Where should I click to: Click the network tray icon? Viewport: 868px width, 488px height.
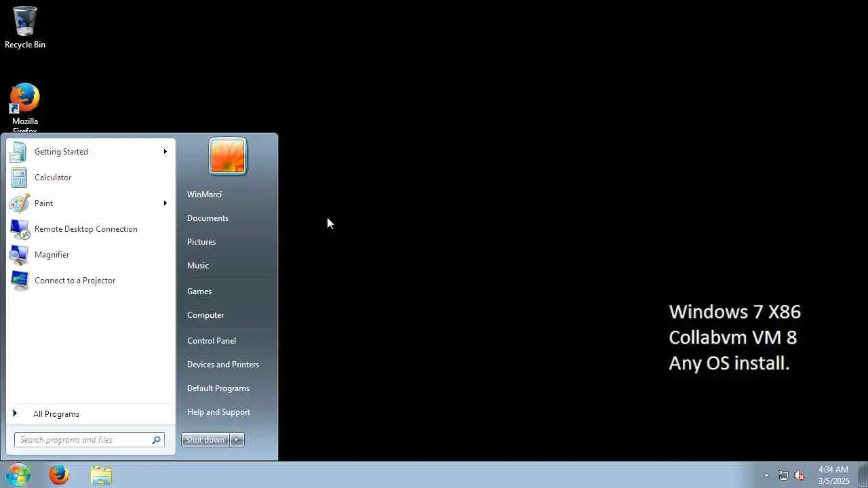point(783,475)
